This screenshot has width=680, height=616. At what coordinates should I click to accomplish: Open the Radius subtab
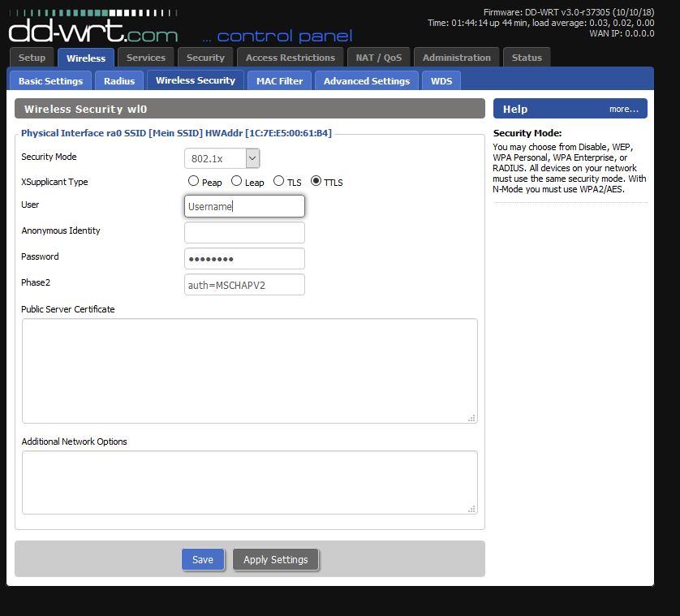(x=119, y=80)
